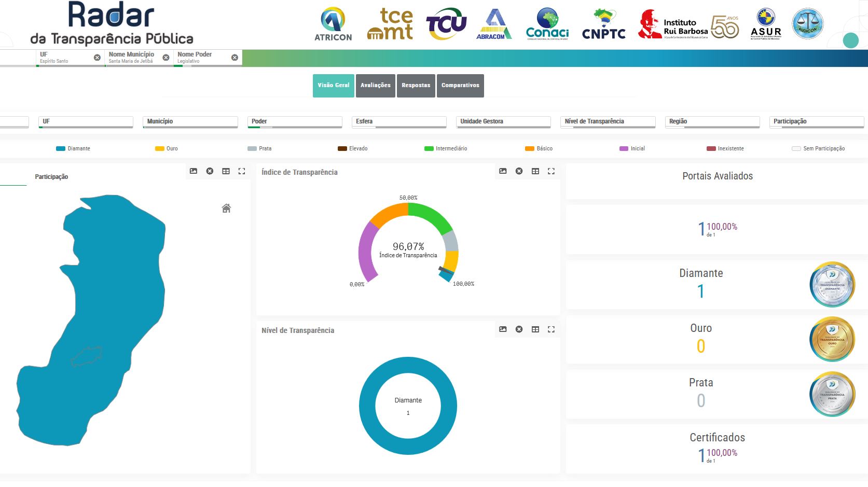Export the Participação map as image
868x487 pixels.
[194, 171]
